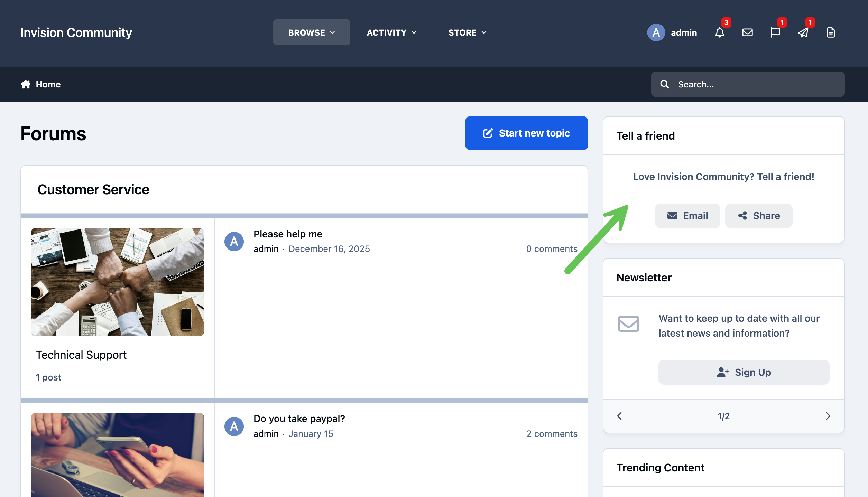The width and height of the screenshot is (868, 497).
Task: Click admin's avatar beside Please help me
Action: pyautogui.click(x=234, y=241)
